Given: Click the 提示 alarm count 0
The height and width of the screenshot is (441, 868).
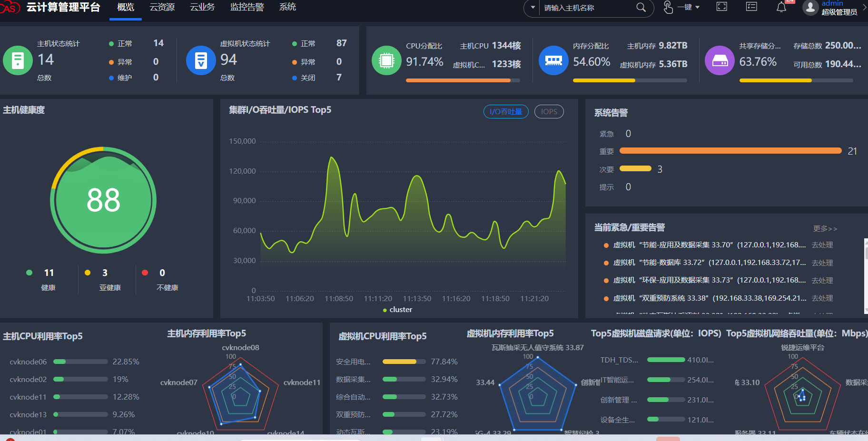Looking at the screenshot, I should pyautogui.click(x=628, y=187).
